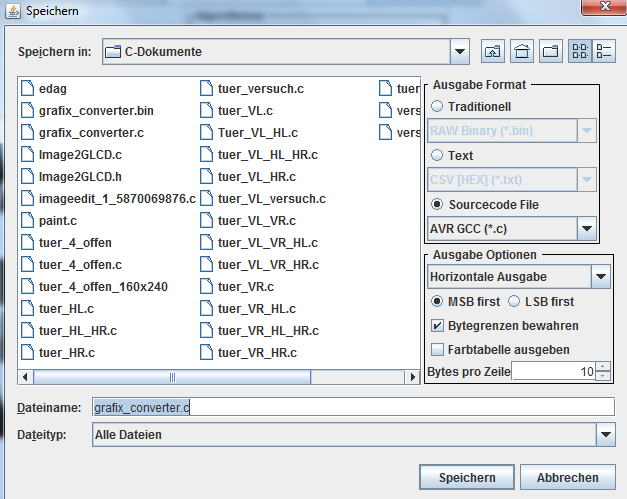Select file Image2GLCD.c
Screen dimensions: 627x499
pyautogui.click(x=72, y=154)
